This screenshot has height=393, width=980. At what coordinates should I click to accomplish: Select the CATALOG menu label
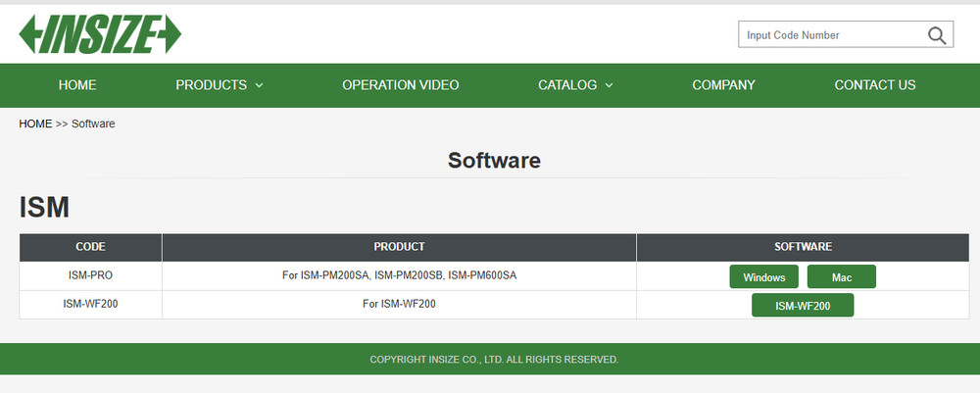pos(567,85)
